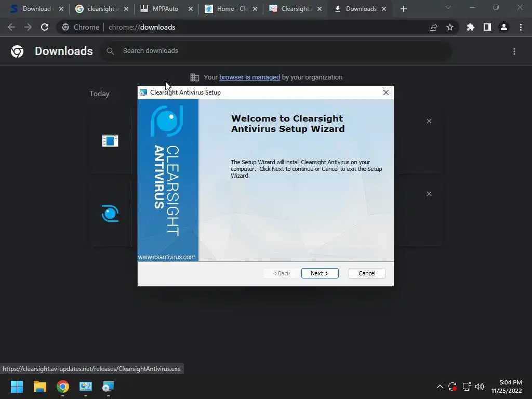Viewport: 532px width, 399px height.
Task: Click the organization building icon
Action: tap(195, 77)
